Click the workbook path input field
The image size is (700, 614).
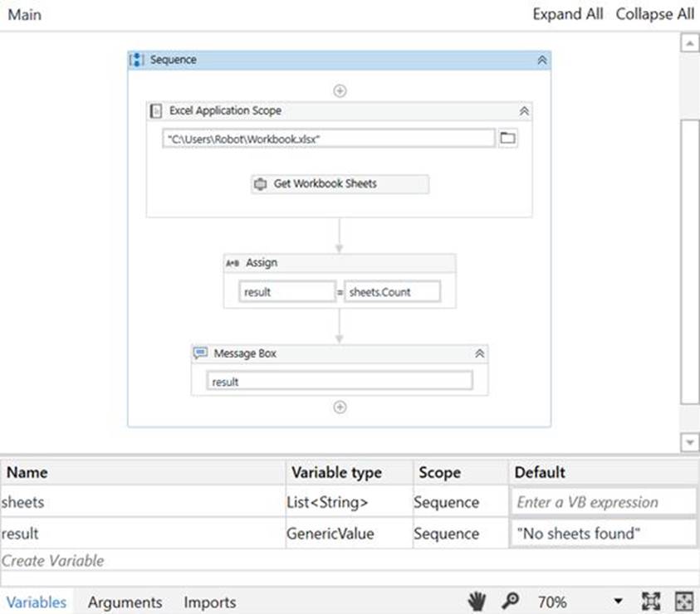click(329, 139)
